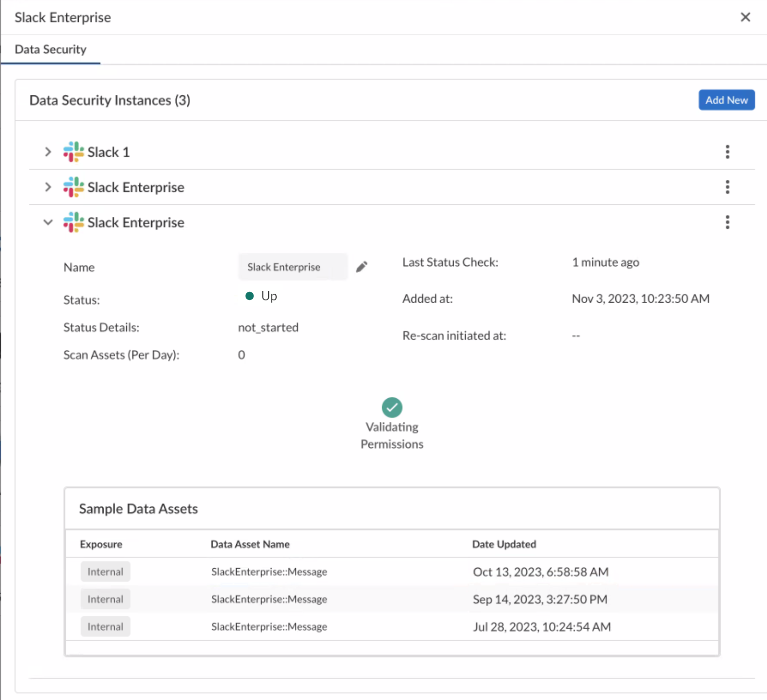
Task: Click the Exposure column header
Action: coord(101,544)
